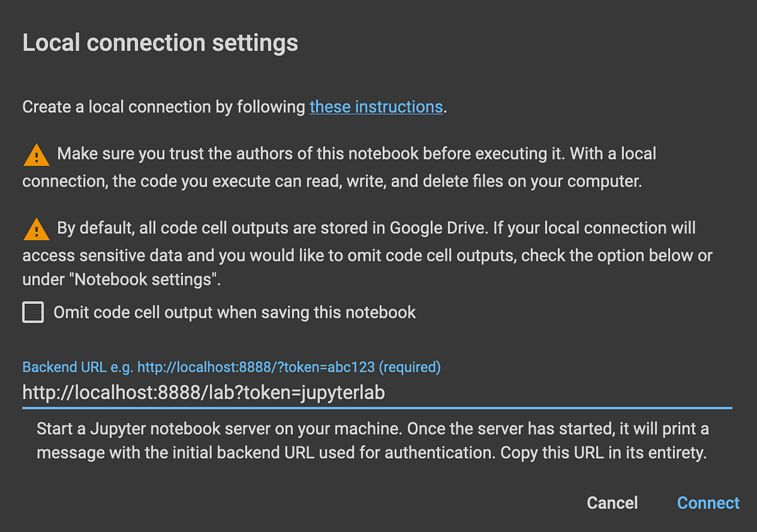Follow the local connection instructions hyperlink

[376, 107]
